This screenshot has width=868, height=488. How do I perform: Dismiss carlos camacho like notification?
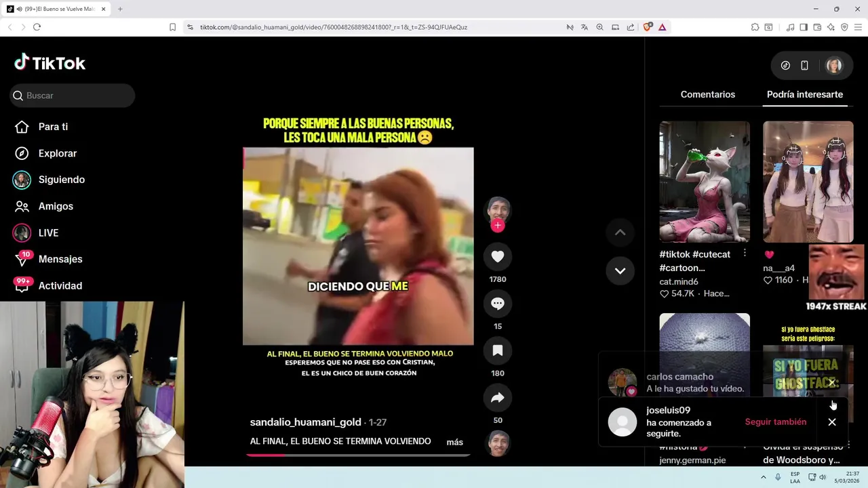[x=832, y=383]
